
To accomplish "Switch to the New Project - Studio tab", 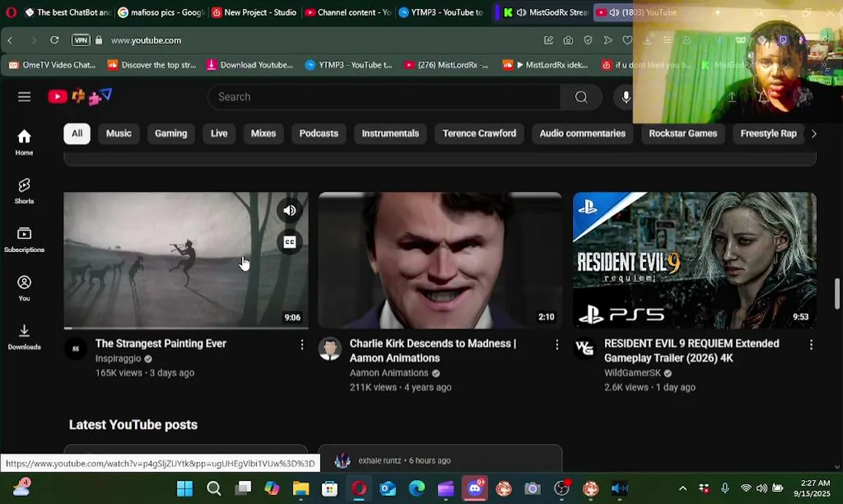I will [253, 12].
